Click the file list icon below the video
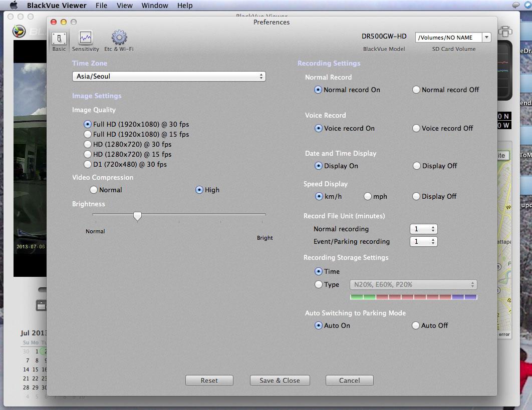 coord(41,305)
